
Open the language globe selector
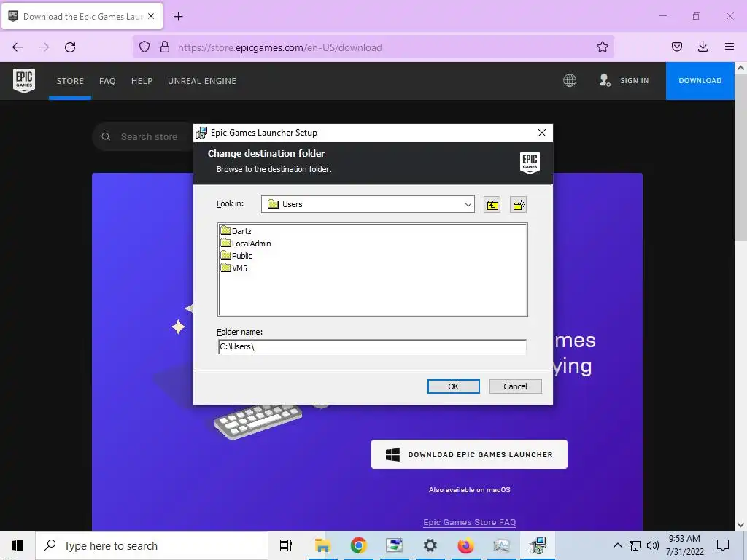(x=570, y=80)
